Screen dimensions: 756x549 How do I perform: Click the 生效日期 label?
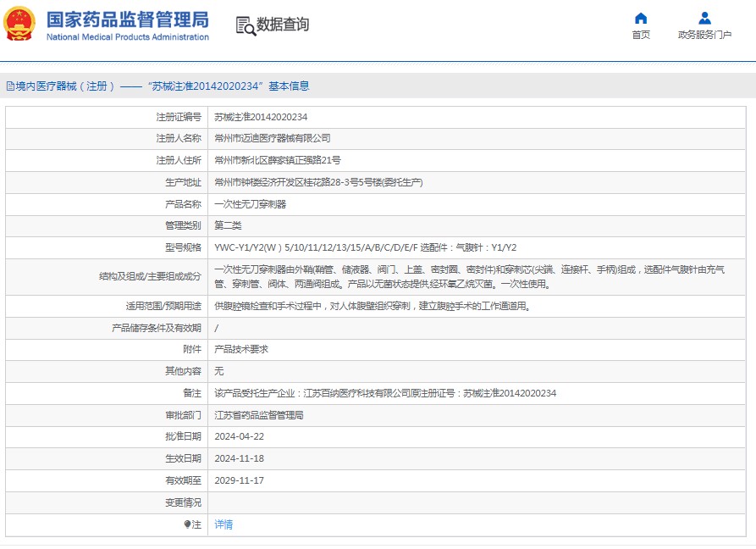pos(183,458)
